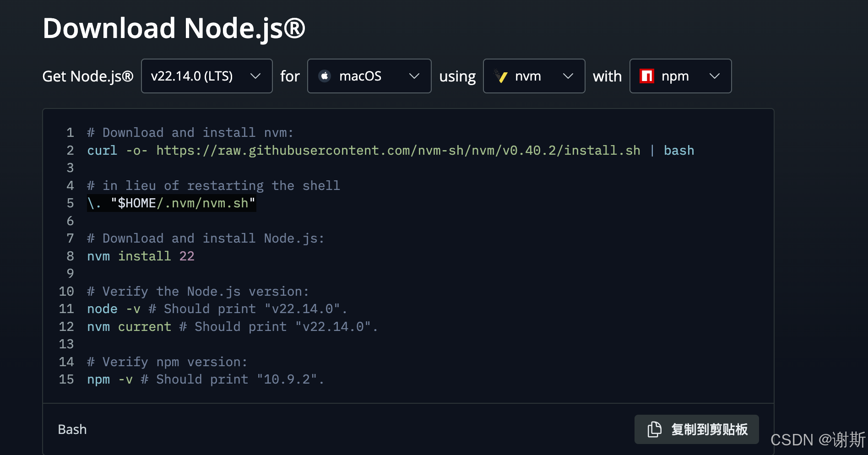
Task: Click the comment '# Verify npm version:'
Action: (x=167, y=362)
